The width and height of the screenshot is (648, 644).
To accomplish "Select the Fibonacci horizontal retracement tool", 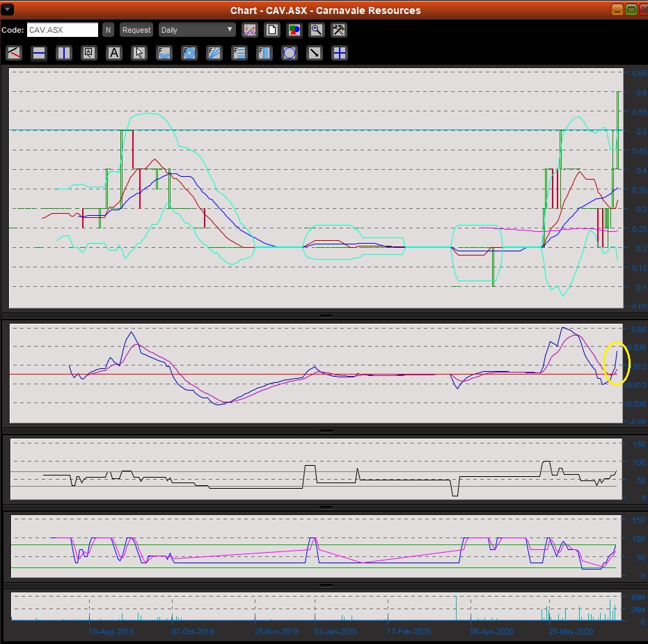I will (x=239, y=53).
